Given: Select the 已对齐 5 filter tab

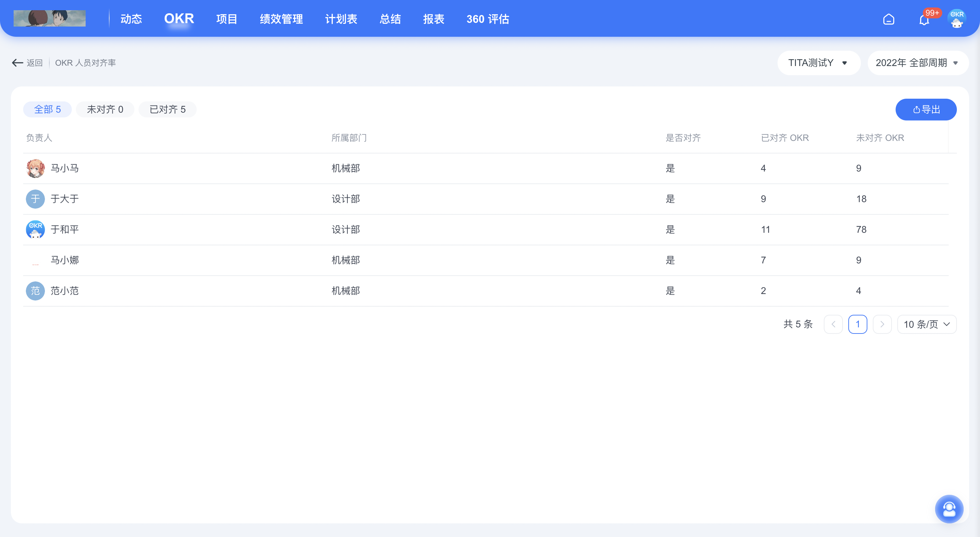Looking at the screenshot, I should click(x=167, y=110).
